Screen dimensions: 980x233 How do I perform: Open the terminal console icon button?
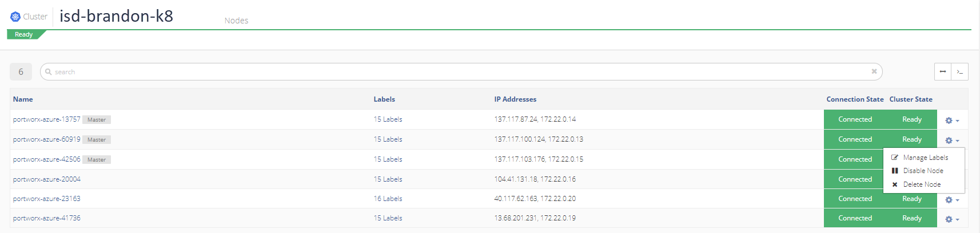pos(960,71)
